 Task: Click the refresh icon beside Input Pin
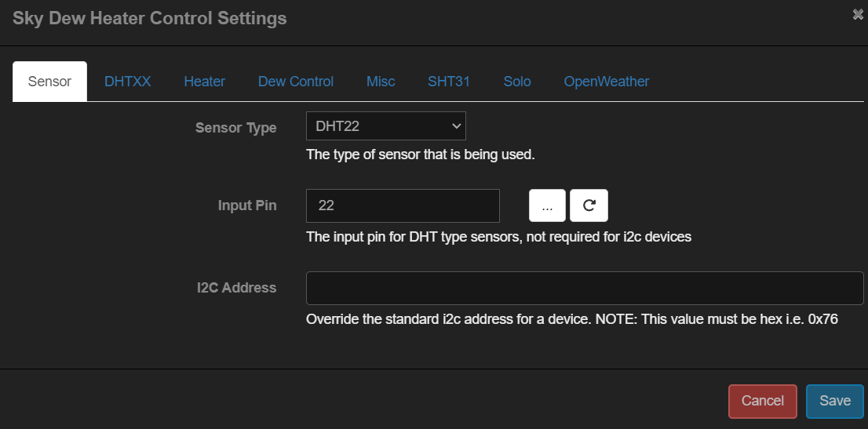(589, 205)
